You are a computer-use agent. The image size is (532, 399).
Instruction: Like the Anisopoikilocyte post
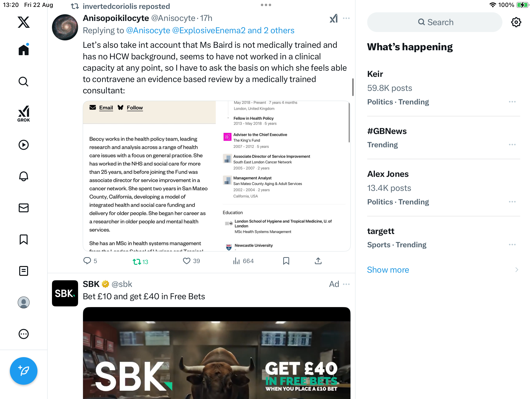191,261
